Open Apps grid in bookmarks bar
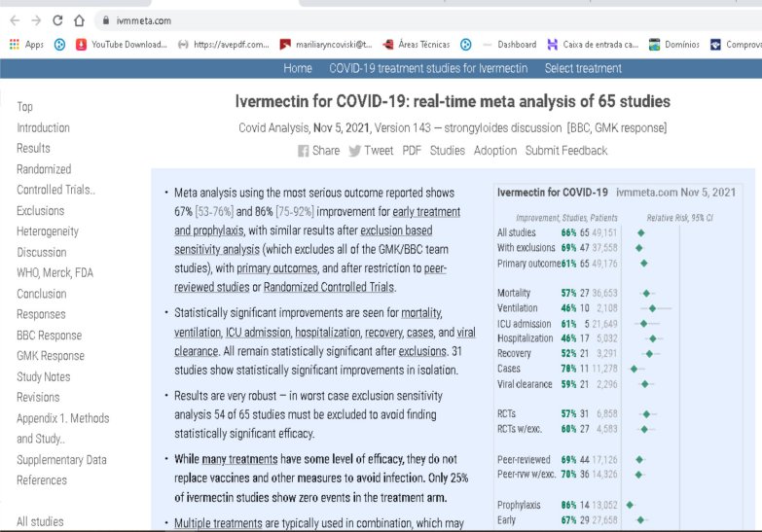This screenshot has height=532, width=762. pos(26,44)
